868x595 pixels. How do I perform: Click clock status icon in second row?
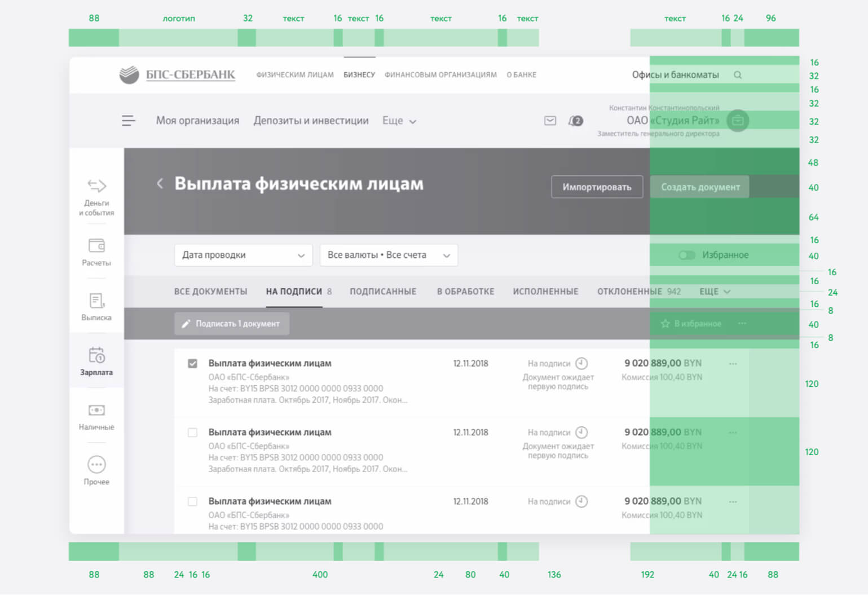tap(581, 433)
